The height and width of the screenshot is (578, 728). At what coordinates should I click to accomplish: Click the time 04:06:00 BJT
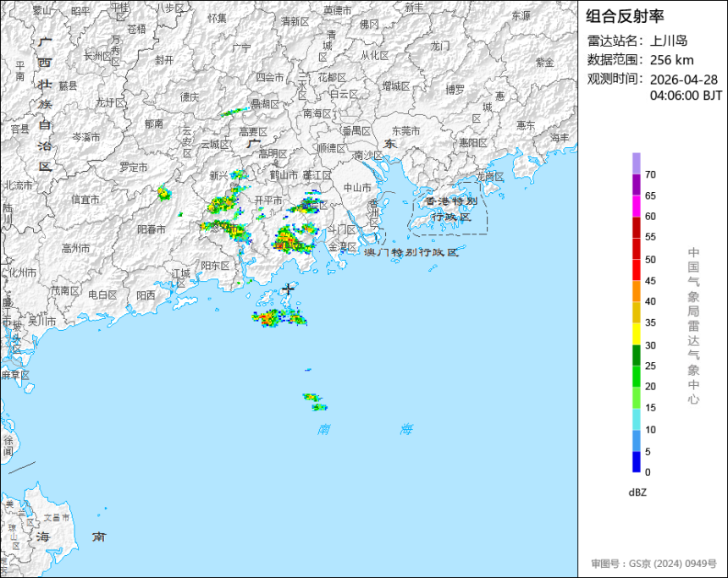(686, 96)
